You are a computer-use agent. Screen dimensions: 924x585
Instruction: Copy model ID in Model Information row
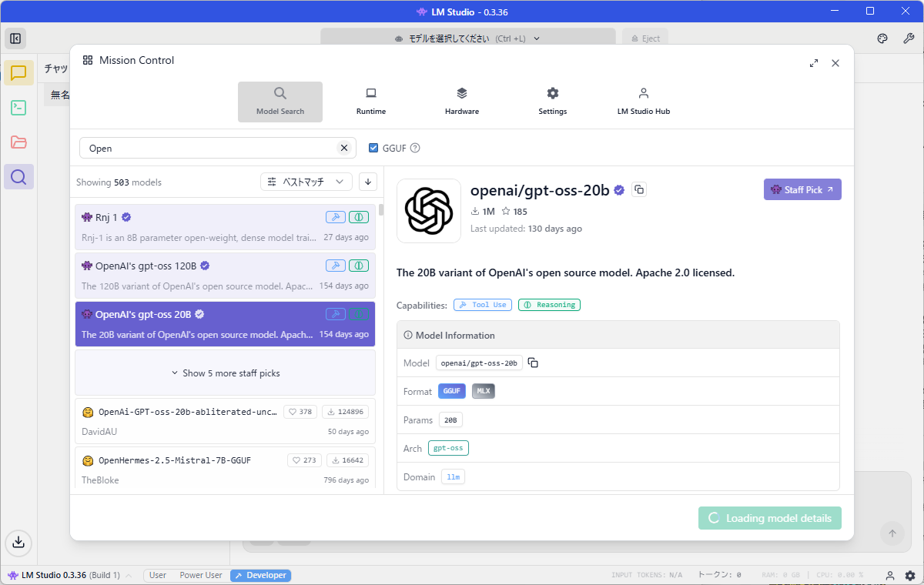[x=533, y=363]
